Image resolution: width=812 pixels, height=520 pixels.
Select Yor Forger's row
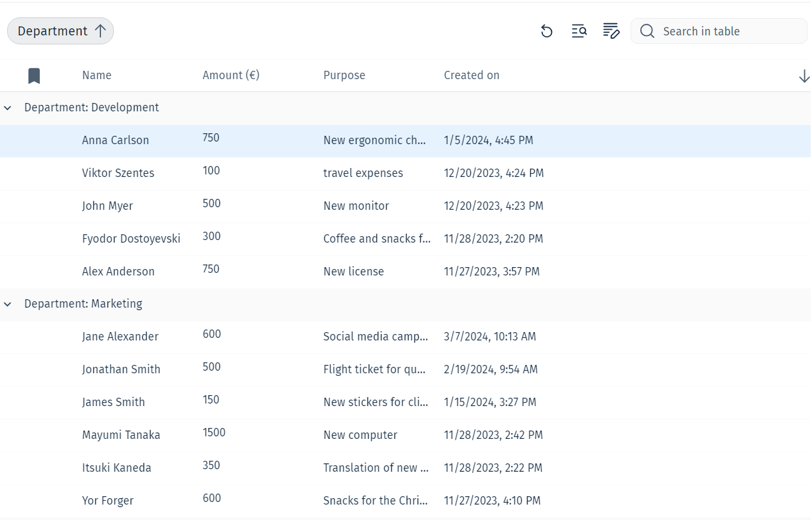[x=405, y=501]
